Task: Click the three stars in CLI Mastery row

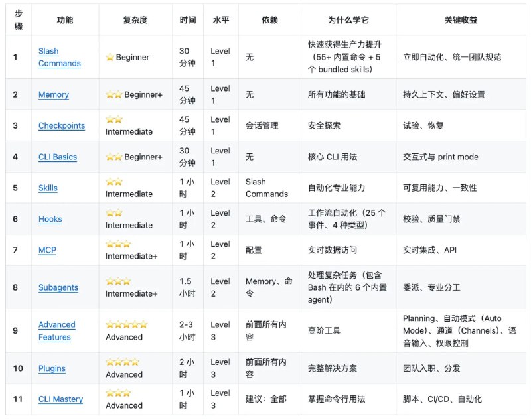Action: [x=118, y=393]
